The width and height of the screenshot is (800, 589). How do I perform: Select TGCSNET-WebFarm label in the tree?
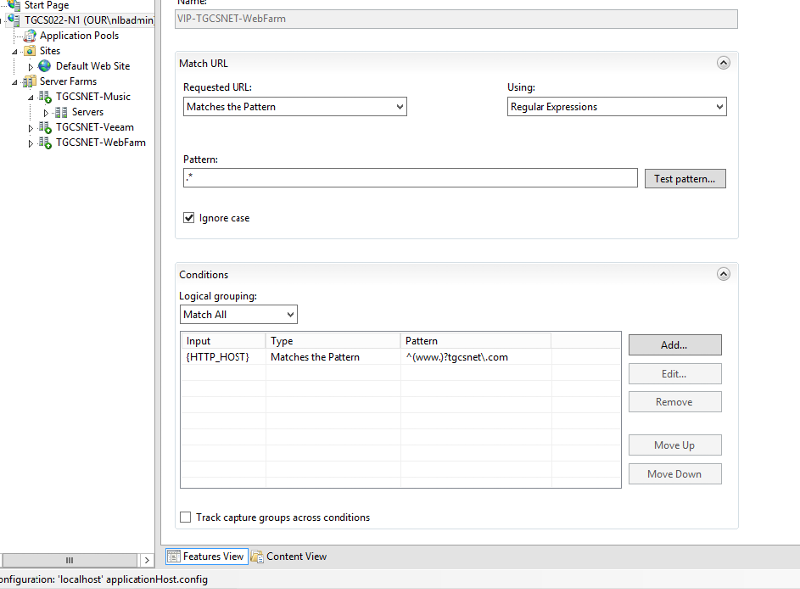101,143
